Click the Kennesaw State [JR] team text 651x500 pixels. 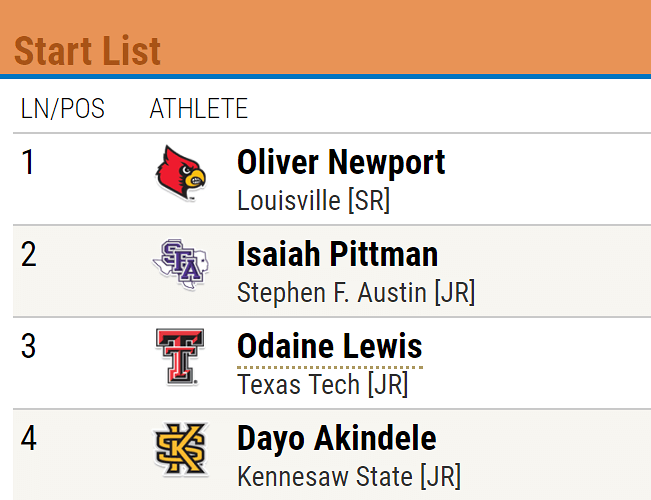pyautogui.click(x=348, y=476)
